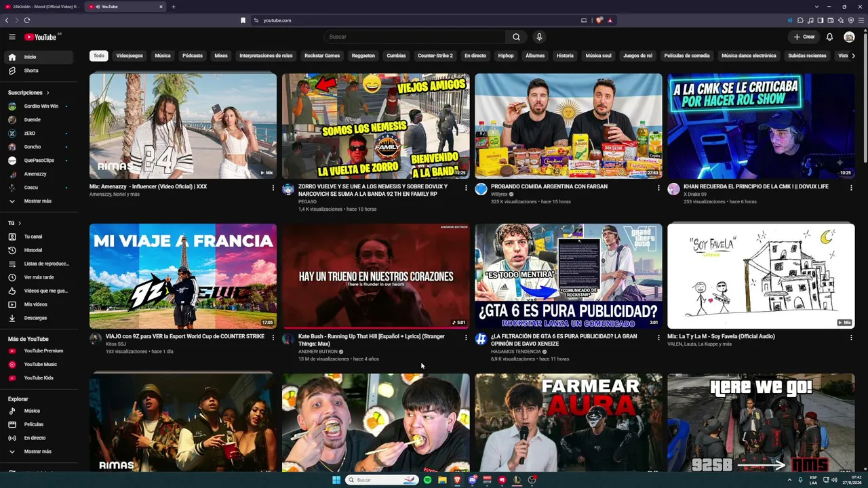The height and width of the screenshot is (488, 868).
Task: Open the QuePasoClips subscription
Action: pyautogui.click(x=39, y=161)
